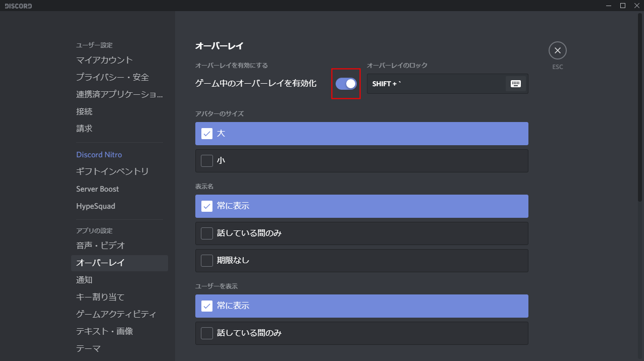Toggle in-game overlay switch off

pyautogui.click(x=346, y=84)
